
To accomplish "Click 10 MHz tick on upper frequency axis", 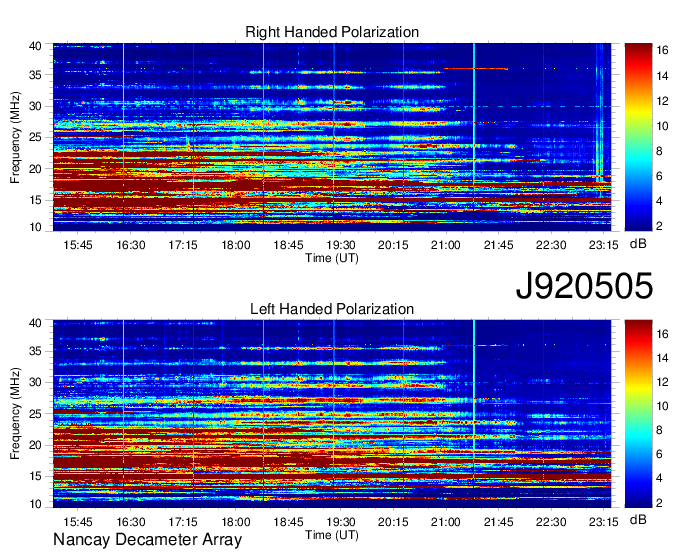I will [x=35, y=227].
